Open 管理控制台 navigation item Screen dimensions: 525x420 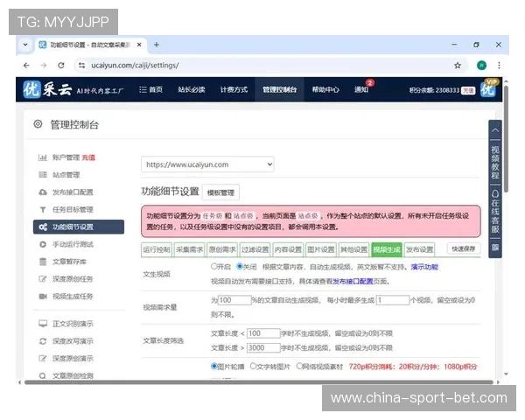tap(280, 89)
